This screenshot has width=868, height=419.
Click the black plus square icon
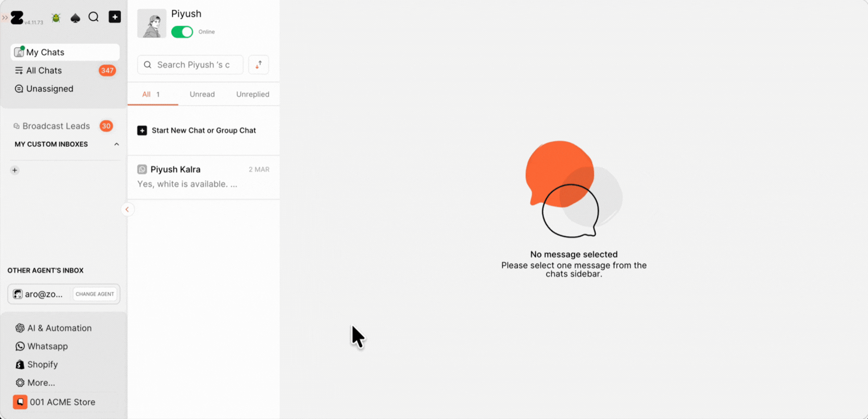tap(115, 17)
